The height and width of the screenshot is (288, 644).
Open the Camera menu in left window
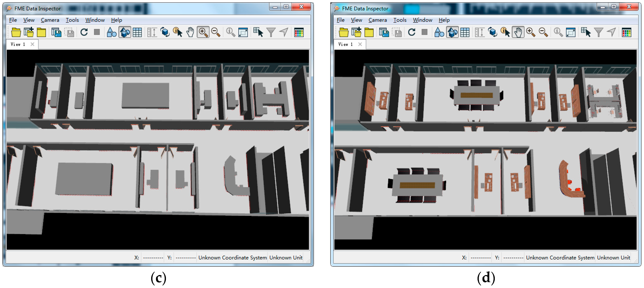50,20
